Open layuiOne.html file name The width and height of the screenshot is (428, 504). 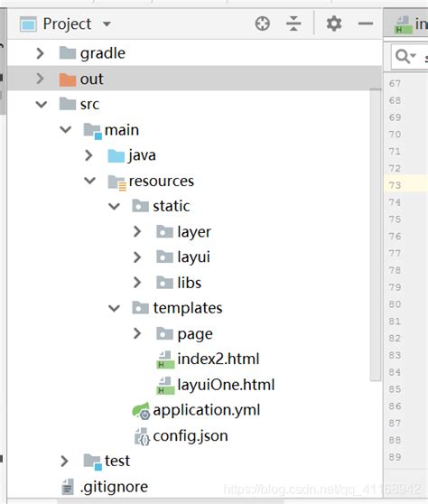(x=226, y=385)
